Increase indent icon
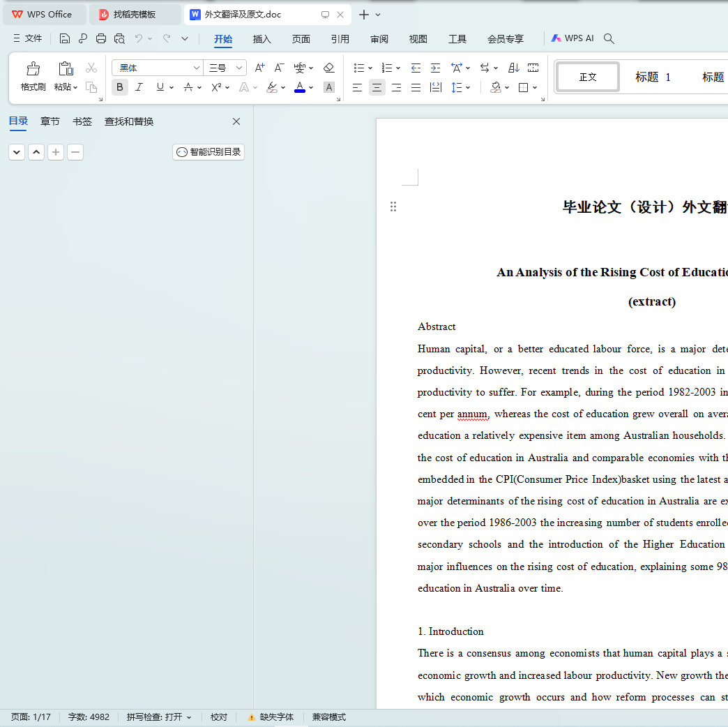The height and width of the screenshot is (727, 728). pos(435,68)
